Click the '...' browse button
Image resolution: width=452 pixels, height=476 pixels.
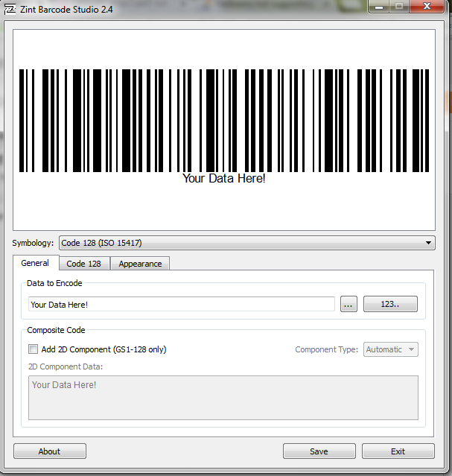tap(348, 304)
